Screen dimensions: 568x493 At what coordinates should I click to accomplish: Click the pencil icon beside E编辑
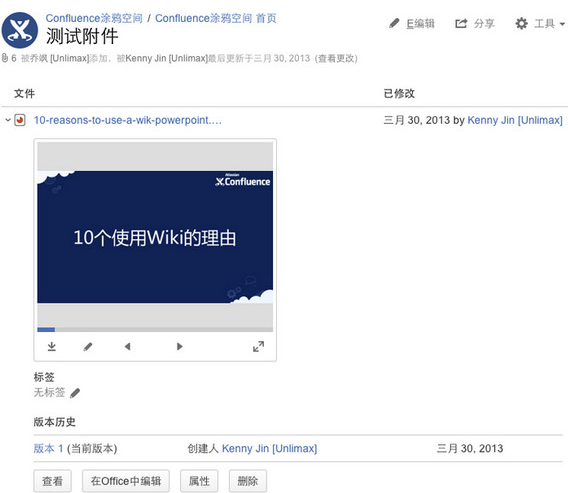(x=394, y=24)
